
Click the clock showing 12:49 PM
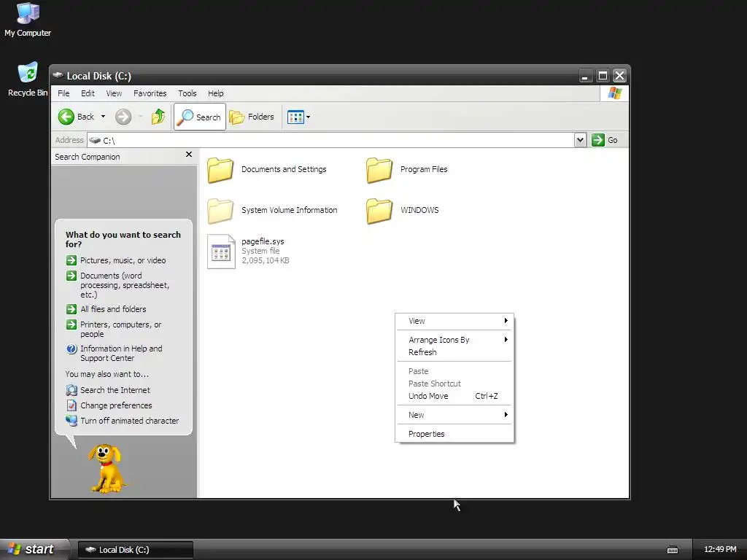coord(720,550)
